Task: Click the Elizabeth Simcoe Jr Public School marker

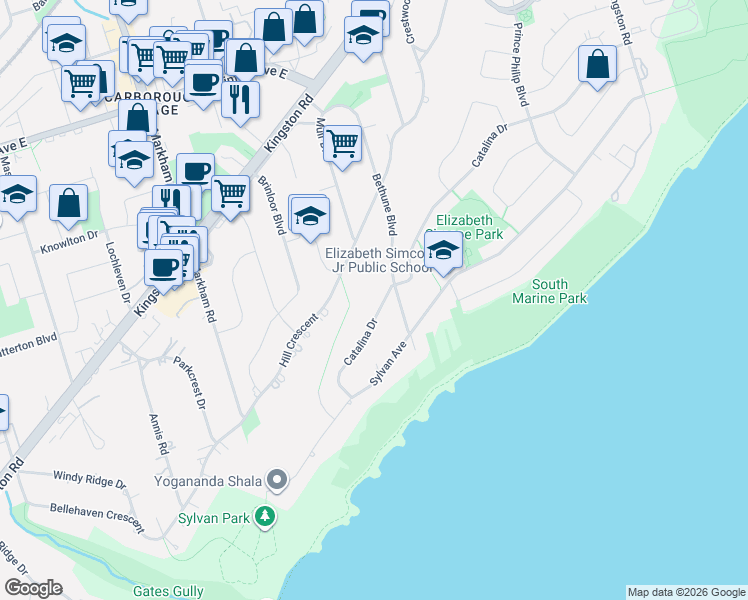Action: coord(443,251)
